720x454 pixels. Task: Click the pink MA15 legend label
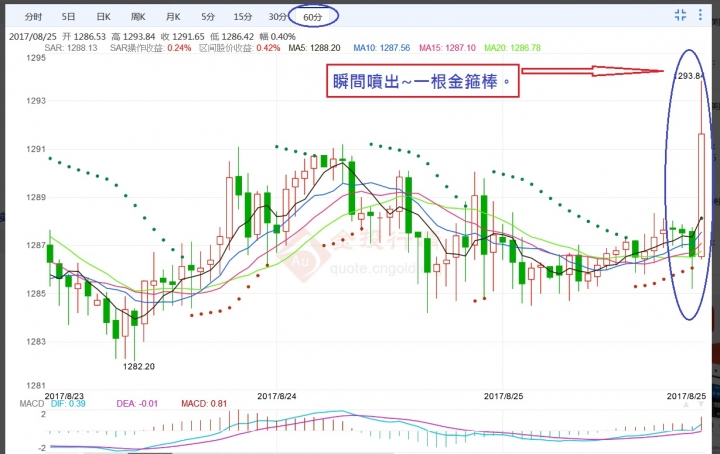point(447,48)
